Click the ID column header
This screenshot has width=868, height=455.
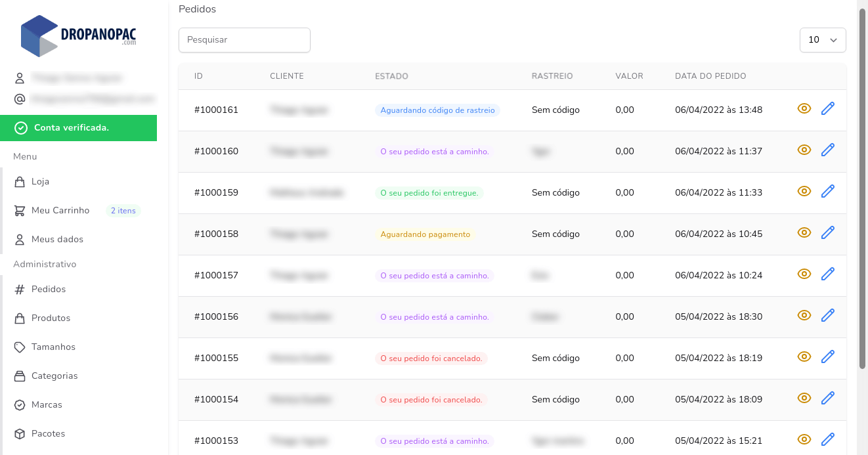click(198, 76)
